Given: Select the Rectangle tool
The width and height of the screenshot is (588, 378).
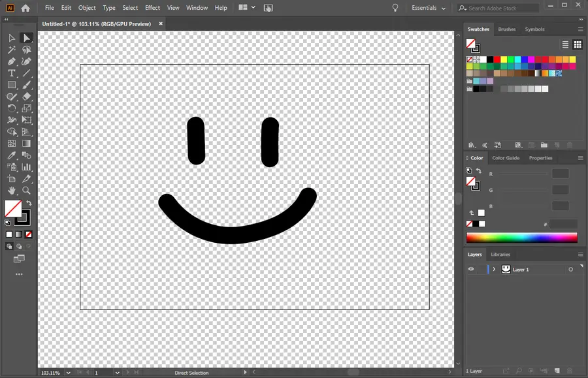Looking at the screenshot, I should [12, 85].
